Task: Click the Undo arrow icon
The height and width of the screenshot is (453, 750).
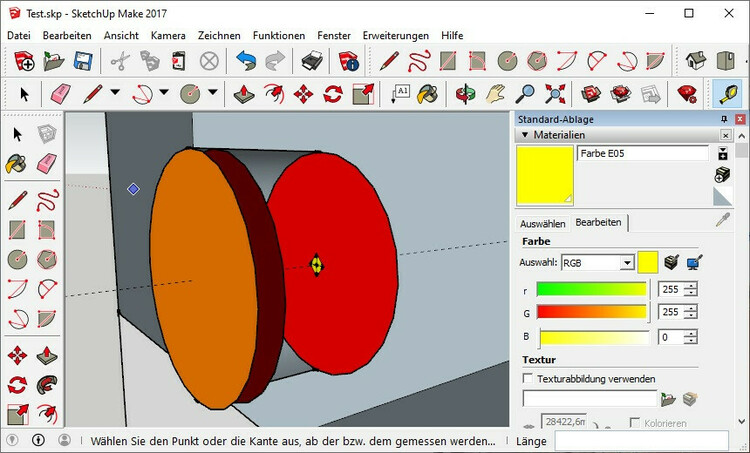Action: (246, 61)
